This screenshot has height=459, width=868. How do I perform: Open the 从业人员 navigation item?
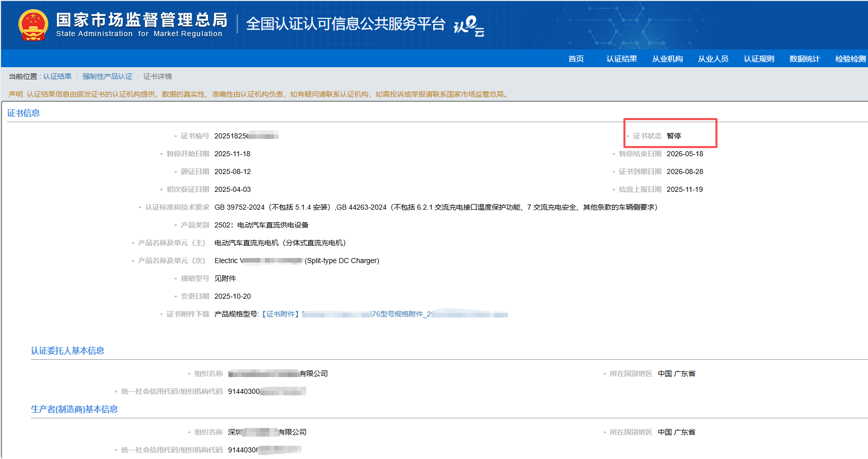click(x=712, y=59)
